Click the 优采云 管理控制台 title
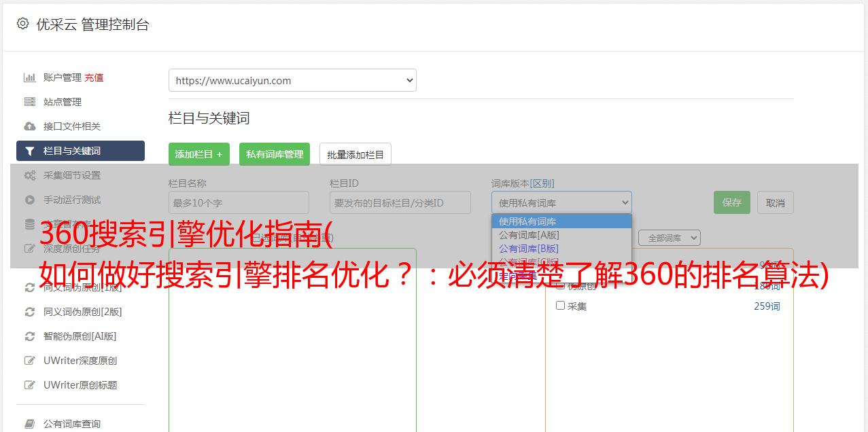The image size is (868, 432). tap(92, 24)
